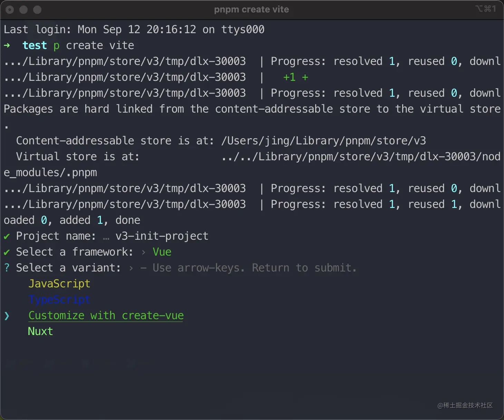Click the typed command 'create vite'

click(100, 45)
